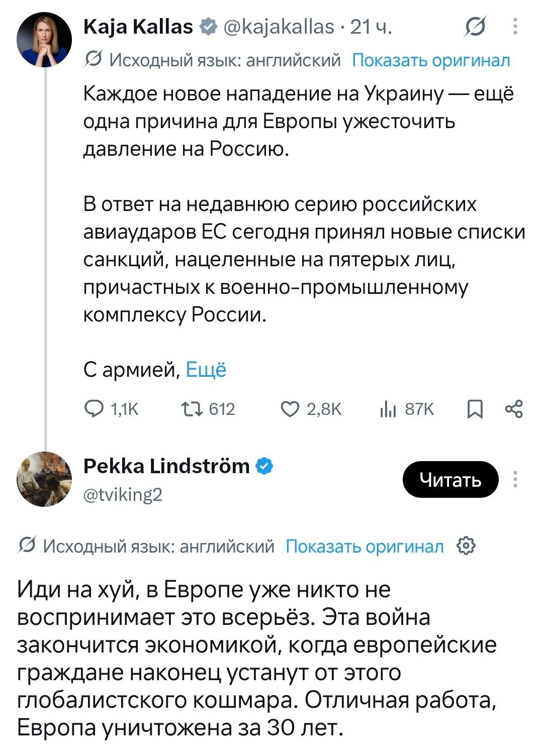Click the Grok icon beside Kaja Kallas timestamp
Image resolution: width=543 pixels, height=756 pixels.
[x=476, y=27]
